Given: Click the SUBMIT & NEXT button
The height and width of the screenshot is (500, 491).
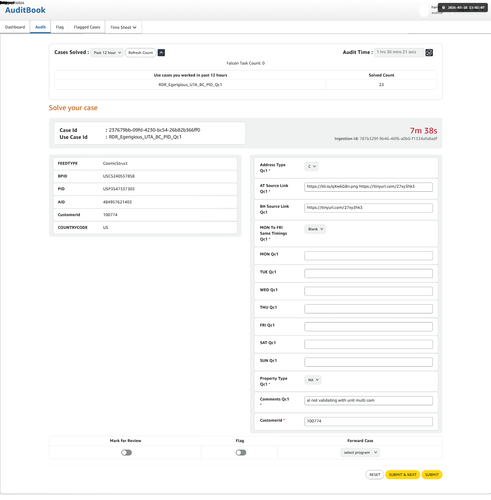Looking at the screenshot, I should tap(402, 475).
